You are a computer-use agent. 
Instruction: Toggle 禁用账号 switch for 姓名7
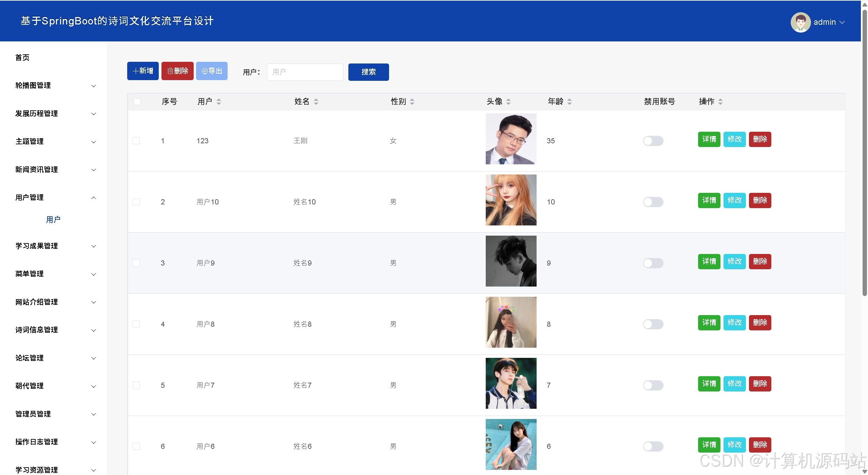653,385
